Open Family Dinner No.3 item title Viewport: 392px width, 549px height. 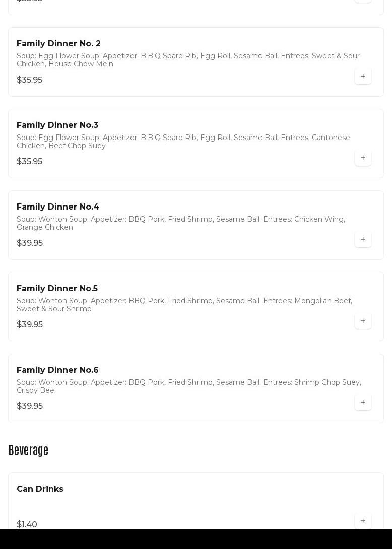click(x=57, y=125)
